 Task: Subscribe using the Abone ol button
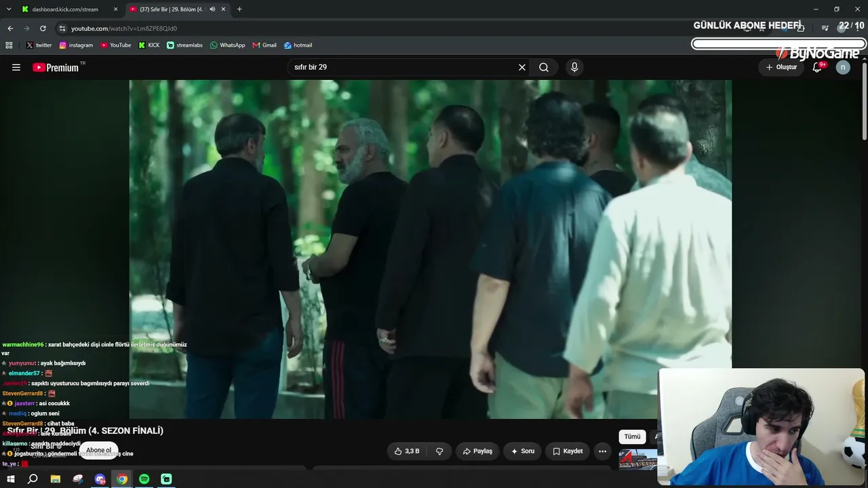[x=98, y=450]
